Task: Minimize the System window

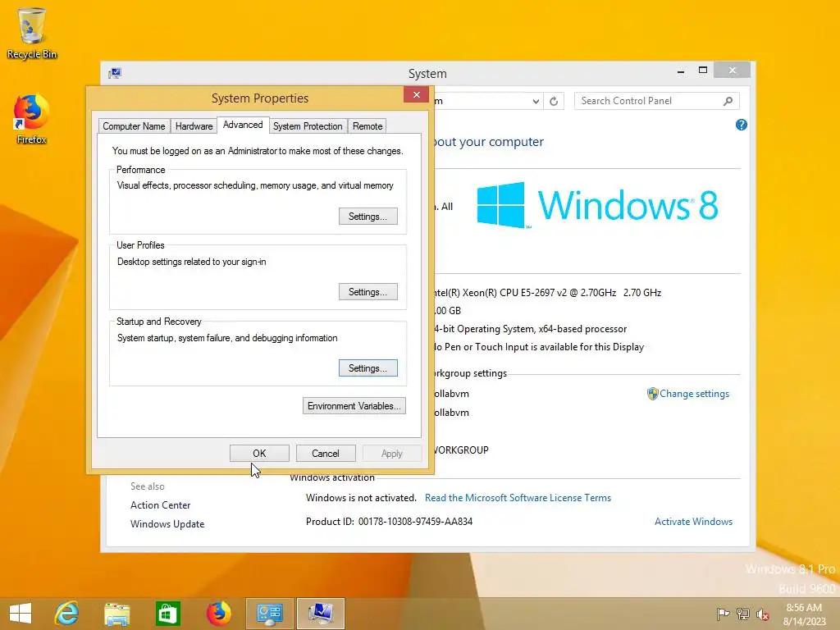Action: (x=681, y=71)
